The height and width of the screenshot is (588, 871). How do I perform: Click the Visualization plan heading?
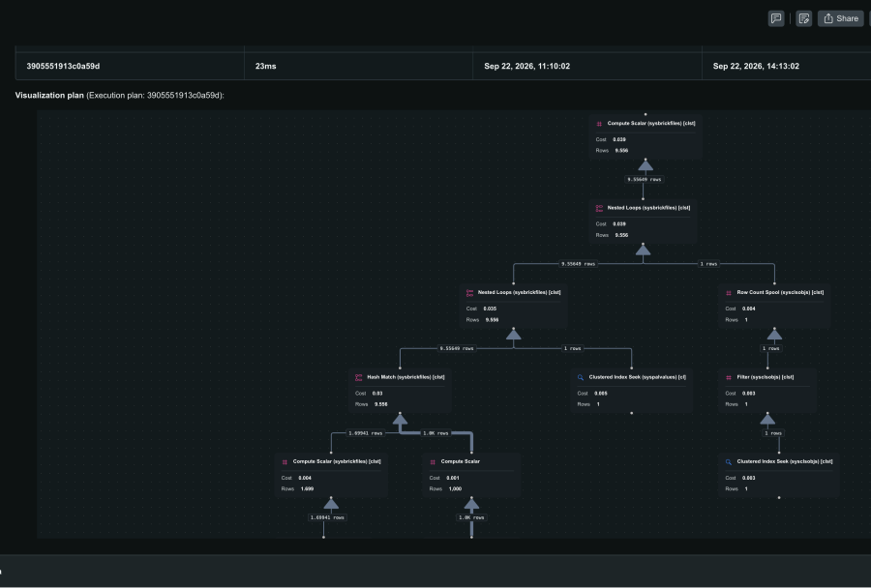(x=49, y=95)
